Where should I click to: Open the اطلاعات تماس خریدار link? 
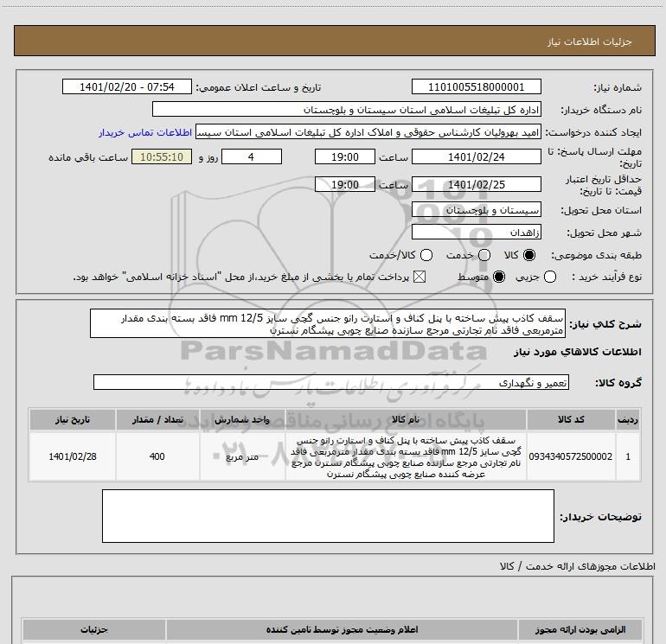(145, 132)
